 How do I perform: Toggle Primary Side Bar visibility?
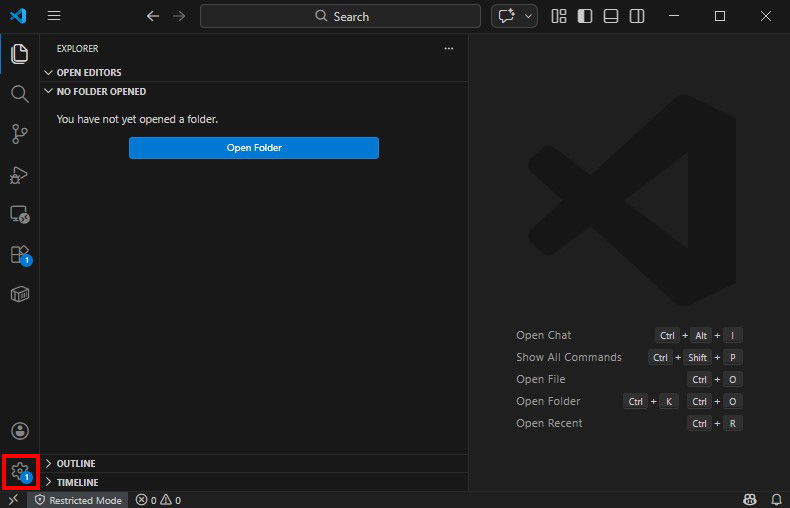point(585,16)
